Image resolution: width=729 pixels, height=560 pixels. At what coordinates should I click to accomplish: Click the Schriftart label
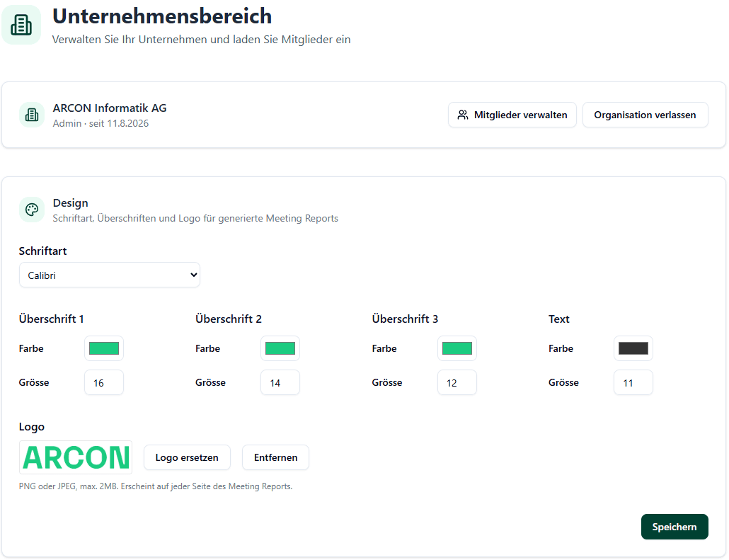point(42,251)
